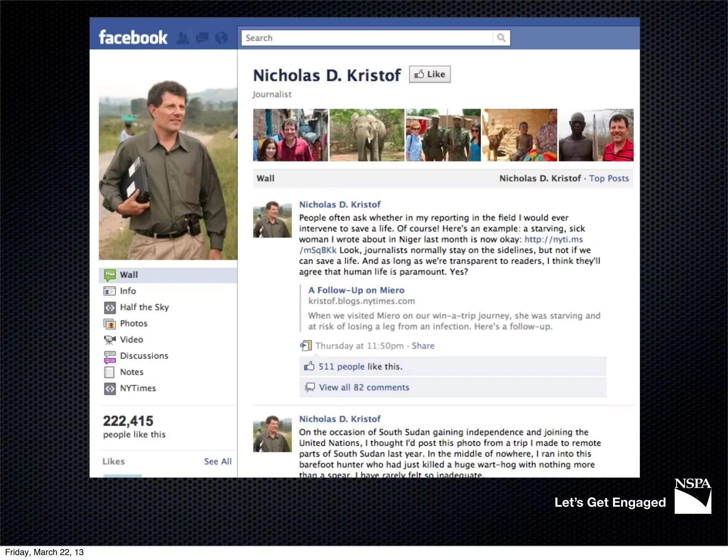Click the Video camera icon in sidebar
This screenshot has height=560, width=728.
coord(109,340)
